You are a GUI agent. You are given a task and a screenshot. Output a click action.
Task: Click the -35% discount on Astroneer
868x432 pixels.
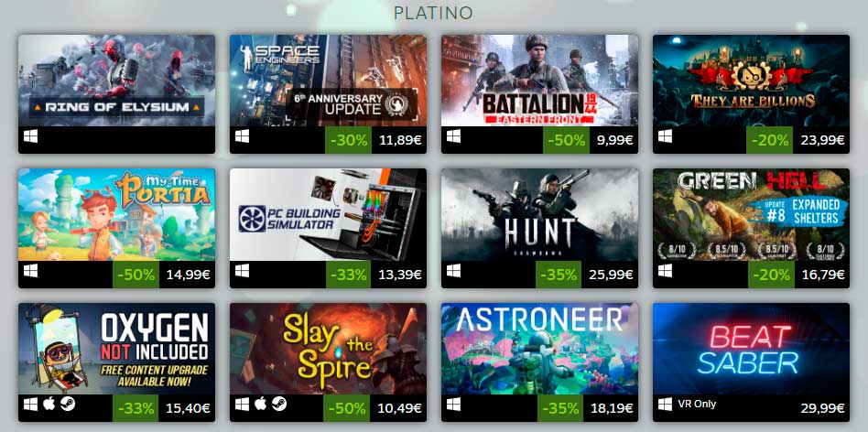click(x=560, y=408)
